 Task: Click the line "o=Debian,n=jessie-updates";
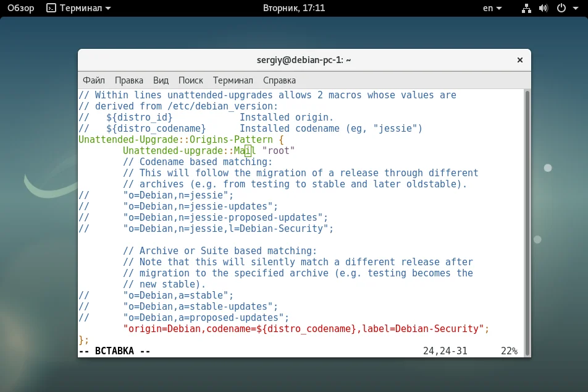(x=200, y=207)
